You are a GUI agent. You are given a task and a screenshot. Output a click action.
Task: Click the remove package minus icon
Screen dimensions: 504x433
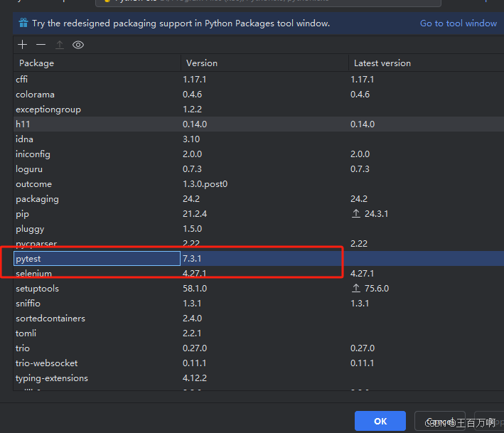coord(41,45)
